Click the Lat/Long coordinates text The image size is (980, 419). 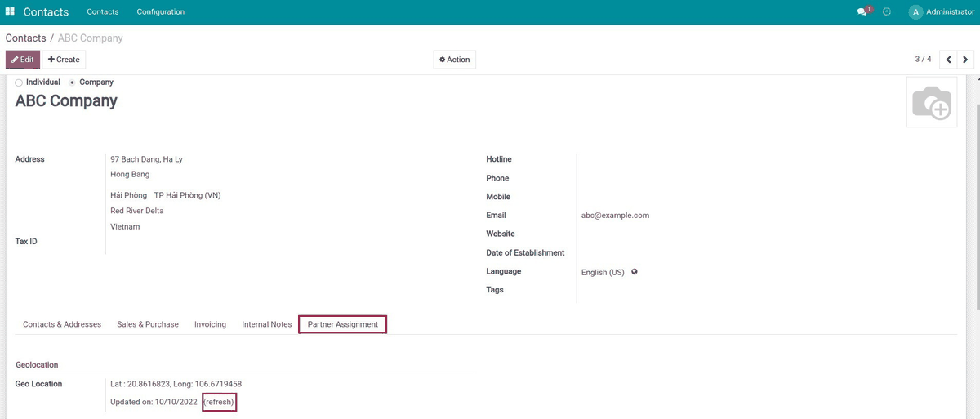click(x=176, y=384)
